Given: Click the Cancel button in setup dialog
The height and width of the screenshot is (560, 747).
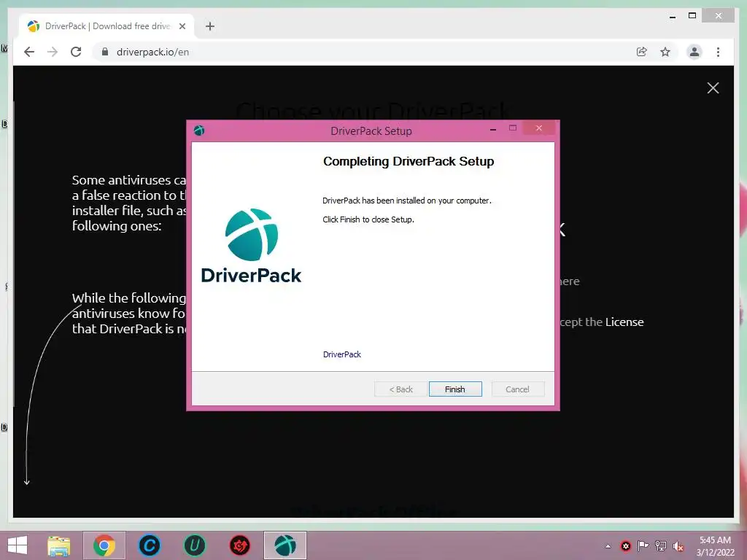Looking at the screenshot, I should (x=517, y=389).
